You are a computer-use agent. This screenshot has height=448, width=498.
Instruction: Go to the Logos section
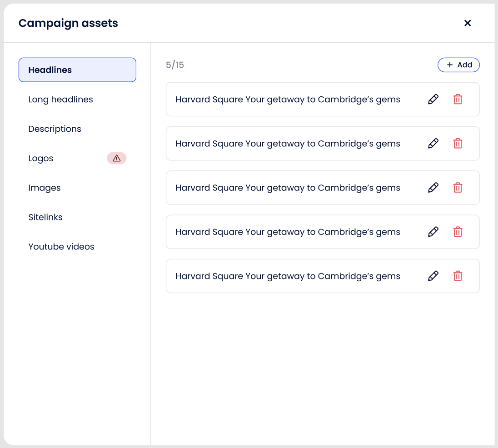(x=41, y=159)
